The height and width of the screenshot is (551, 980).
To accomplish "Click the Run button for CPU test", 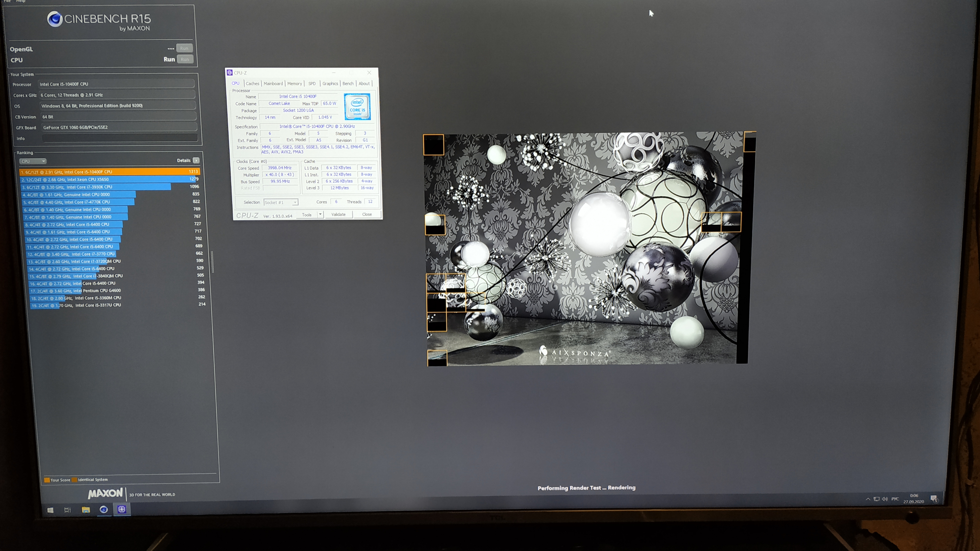I will pyautogui.click(x=185, y=59).
